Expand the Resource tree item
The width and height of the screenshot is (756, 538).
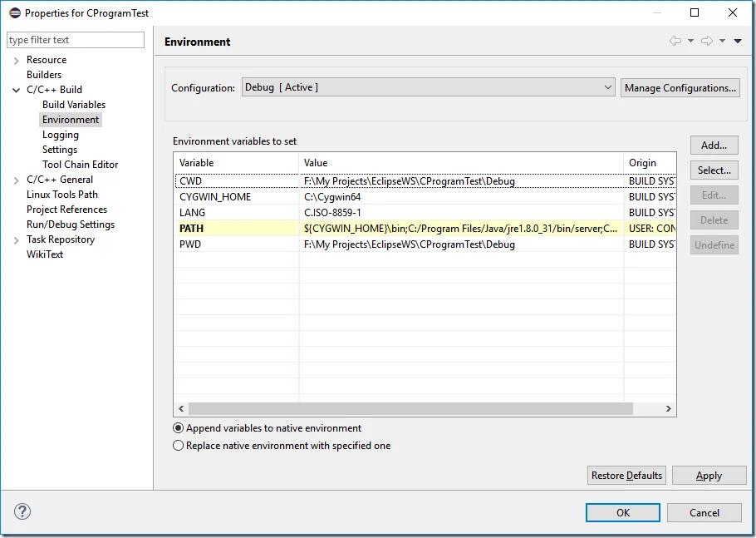[x=17, y=59]
